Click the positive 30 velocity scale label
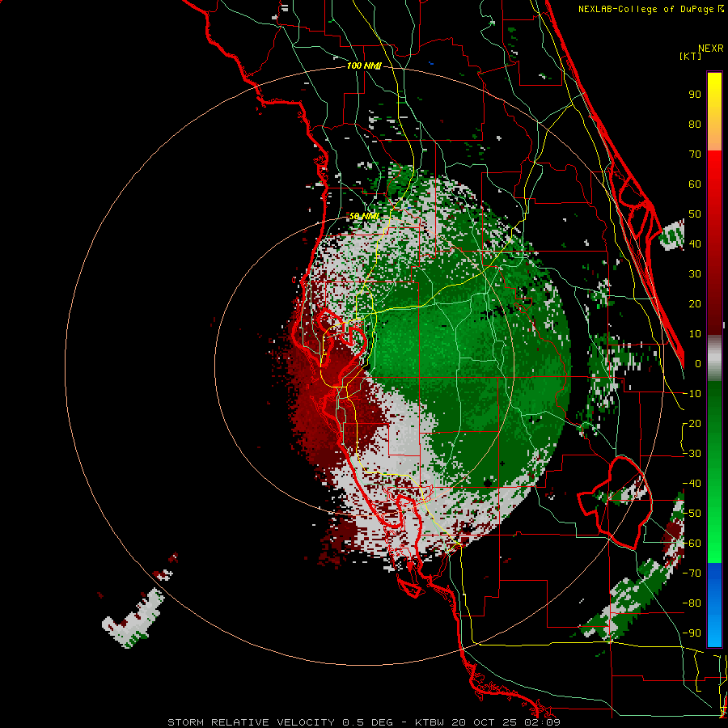Viewport: 728px width, 728px height. click(695, 274)
